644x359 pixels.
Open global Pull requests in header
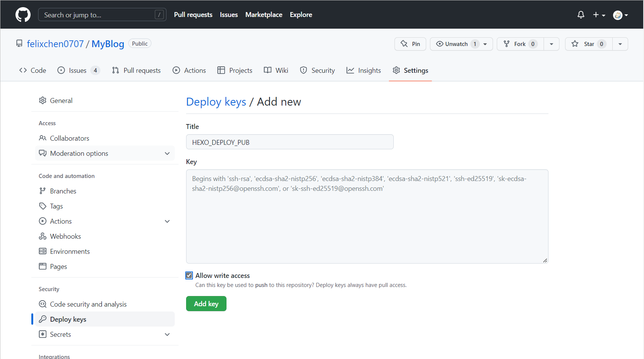193,15
